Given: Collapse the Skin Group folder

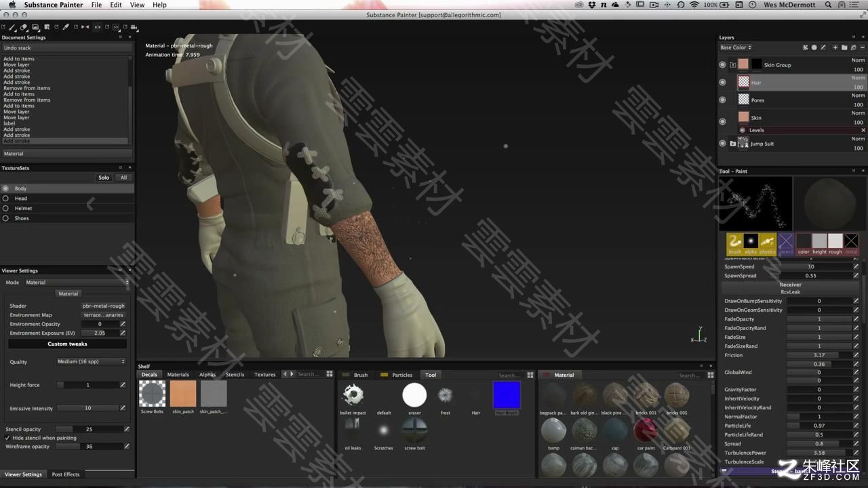Looking at the screenshot, I should tap(733, 65).
